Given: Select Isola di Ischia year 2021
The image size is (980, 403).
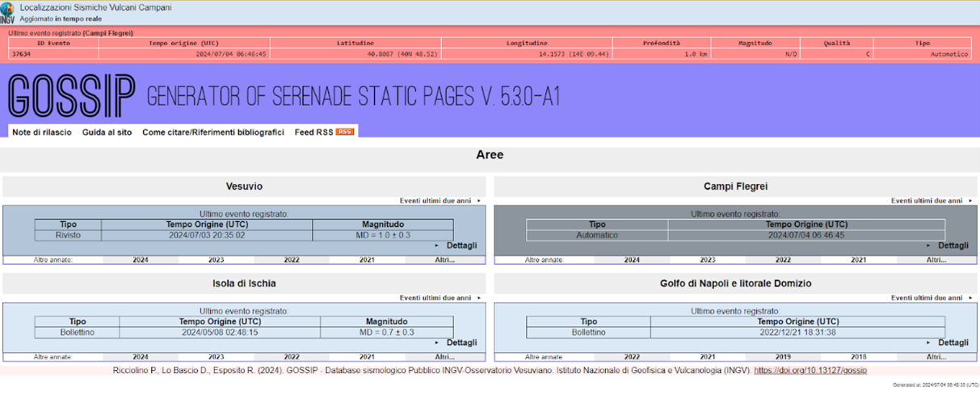Looking at the screenshot, I should tap(367, 357).
